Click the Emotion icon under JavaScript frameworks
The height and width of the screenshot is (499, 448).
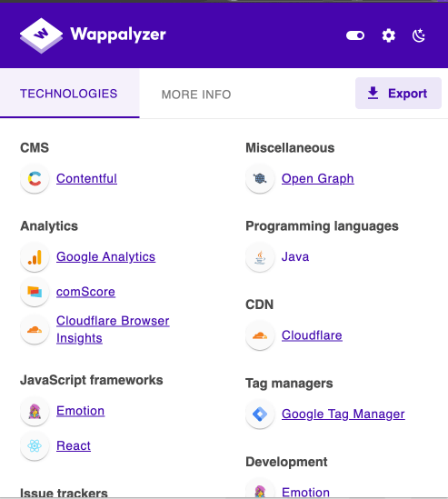[35, 411]
